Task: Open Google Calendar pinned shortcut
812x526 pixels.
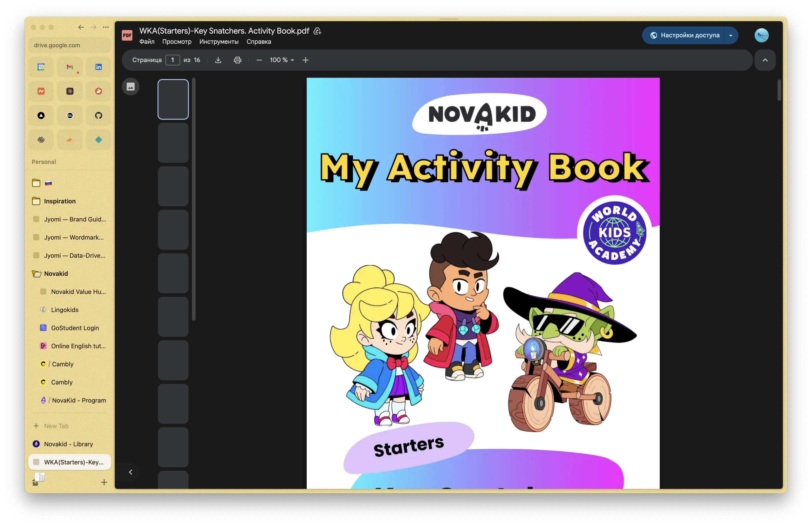Action: tap(41, 67)
